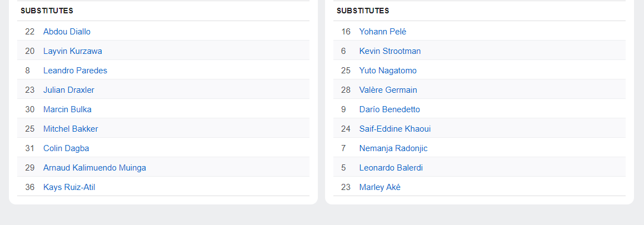The height and width of the screenshot is (225, 644).
Task: Click Saif-Eddine Khaoui link
Action: [x=395, y=129]
